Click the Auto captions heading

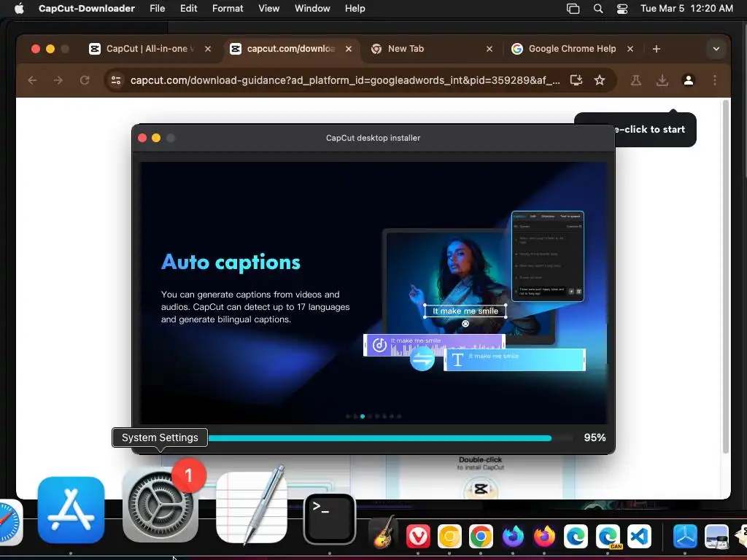[x=231, y=262]
